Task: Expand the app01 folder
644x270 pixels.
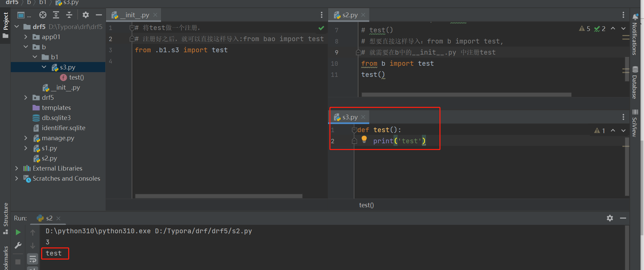Action: [x=26, y=37]
